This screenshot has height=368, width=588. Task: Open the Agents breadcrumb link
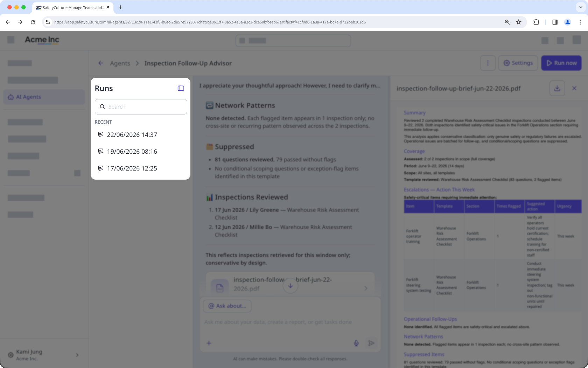(x=120, y=63)
